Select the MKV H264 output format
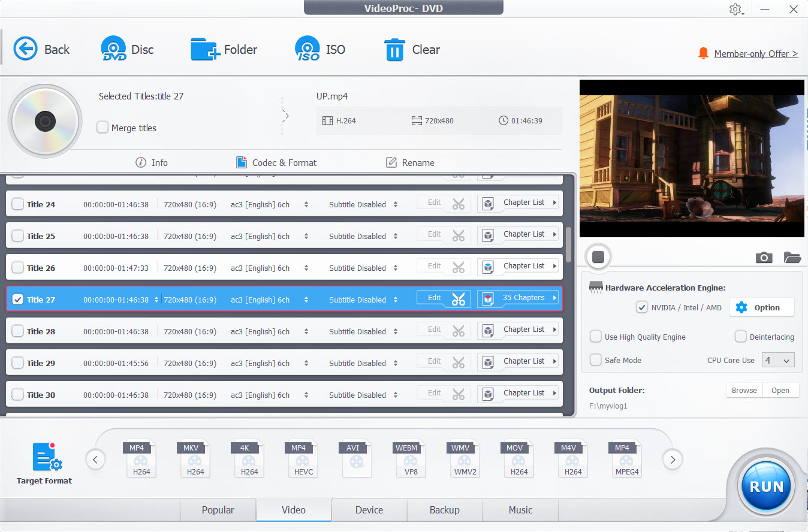This screenshot has width=808, height=532. [195, 458]
